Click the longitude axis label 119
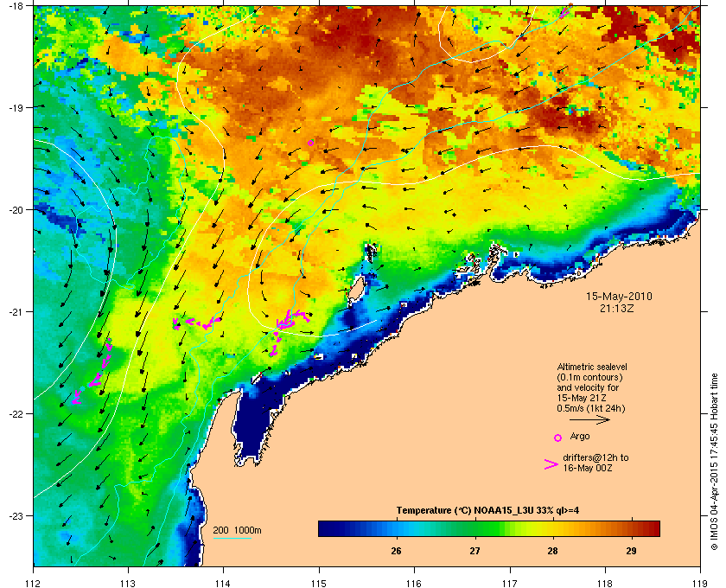 tap(699, 583)
